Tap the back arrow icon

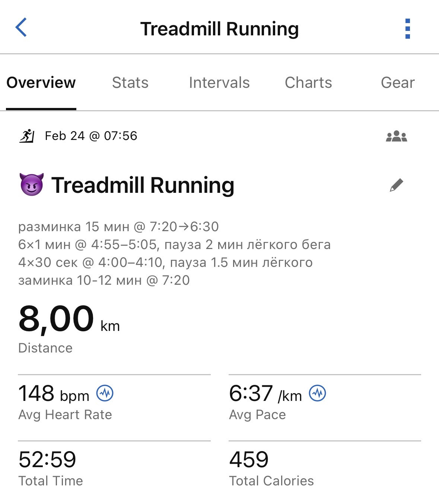click(21, 28)
